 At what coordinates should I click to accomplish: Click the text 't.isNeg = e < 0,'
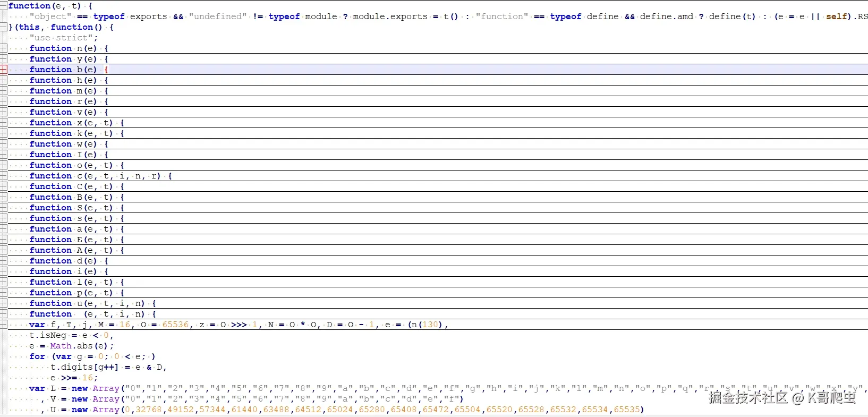coord(72,335)
